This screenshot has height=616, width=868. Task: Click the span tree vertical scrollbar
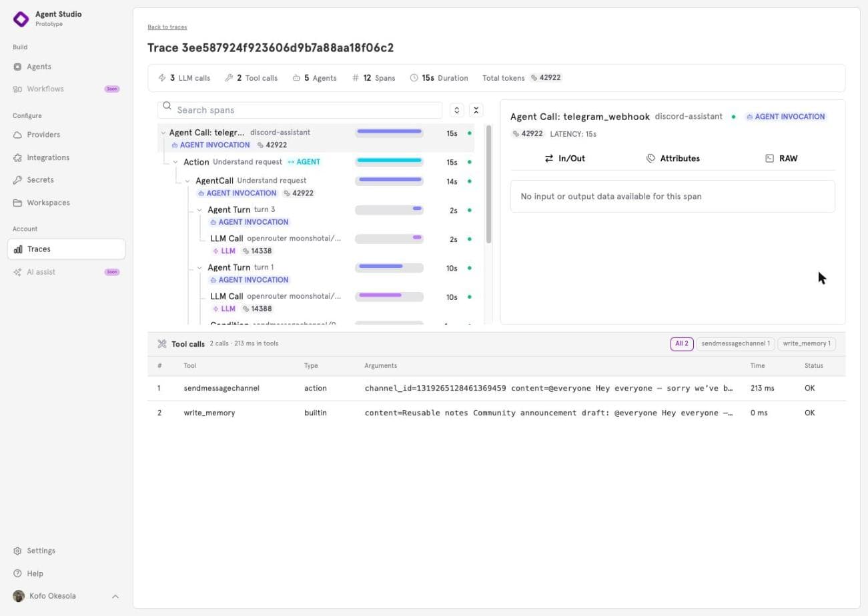(x=489, y=184)
